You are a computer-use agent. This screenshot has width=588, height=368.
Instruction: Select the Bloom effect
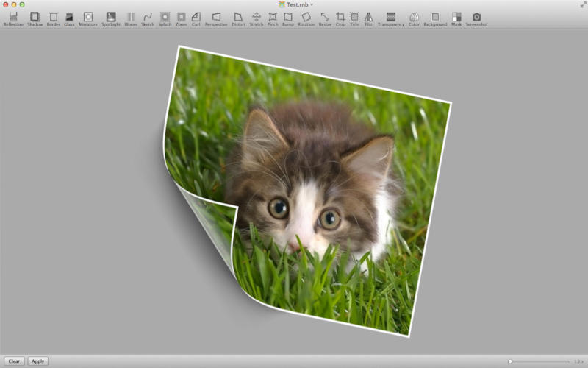point(131,19)
